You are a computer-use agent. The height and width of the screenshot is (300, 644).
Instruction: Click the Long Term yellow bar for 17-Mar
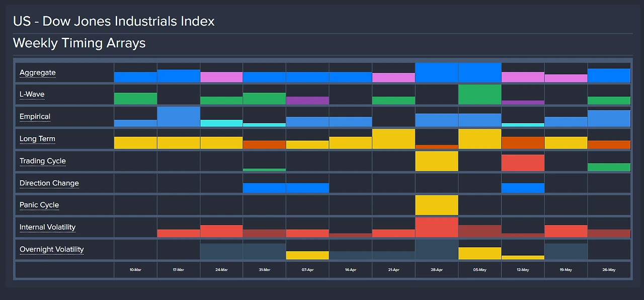[179, 143]
